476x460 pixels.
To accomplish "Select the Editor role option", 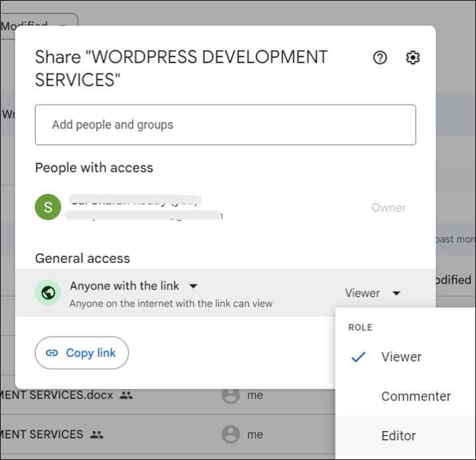I will (405, 436).
